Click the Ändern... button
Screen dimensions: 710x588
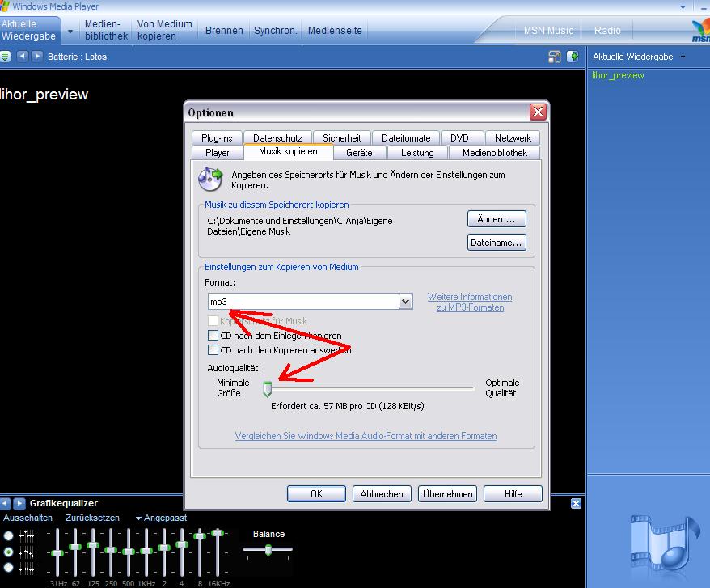click(497, 219)
